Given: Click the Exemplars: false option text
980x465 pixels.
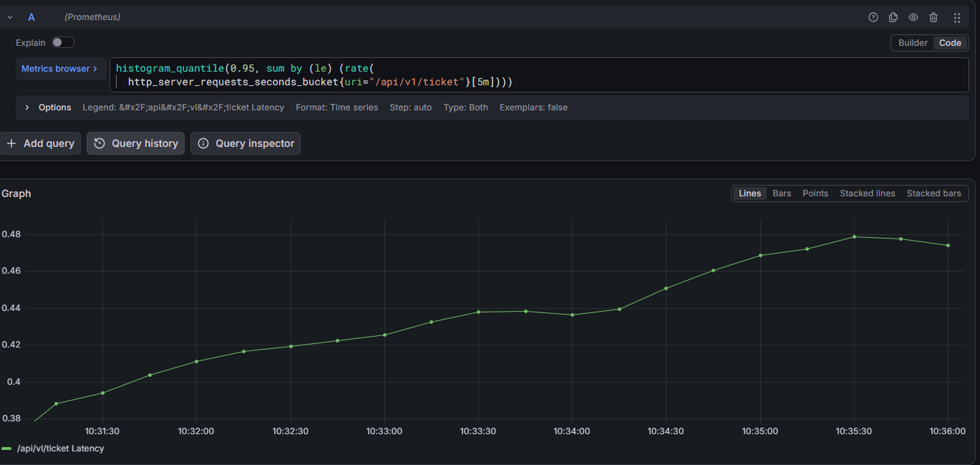Looking at the screenshot, I should point(533,107).
